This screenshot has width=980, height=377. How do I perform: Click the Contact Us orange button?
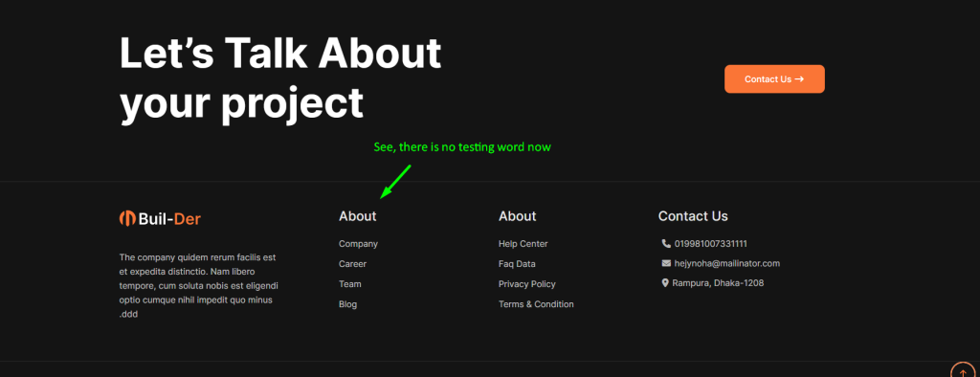(x=774, y=79)
